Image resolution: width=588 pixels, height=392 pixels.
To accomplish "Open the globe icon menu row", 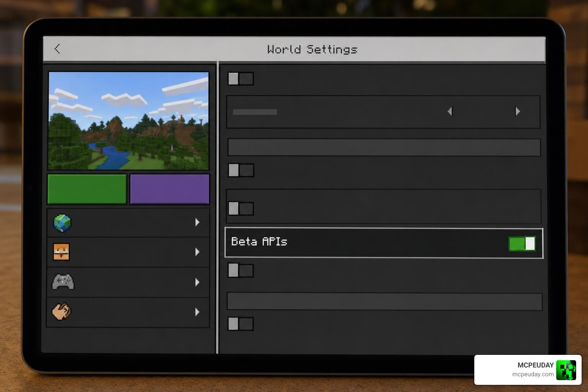I will click(x=128, y=222).
